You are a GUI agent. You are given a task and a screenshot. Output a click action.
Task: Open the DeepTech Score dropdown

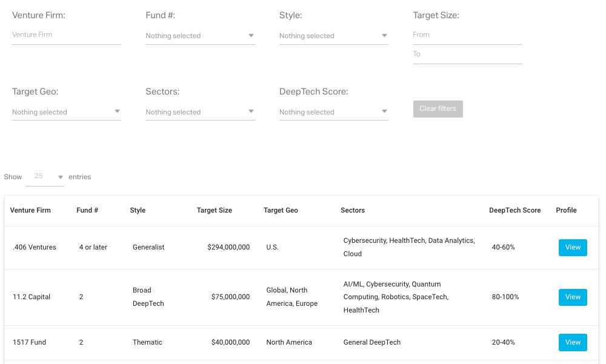[333, 111]
